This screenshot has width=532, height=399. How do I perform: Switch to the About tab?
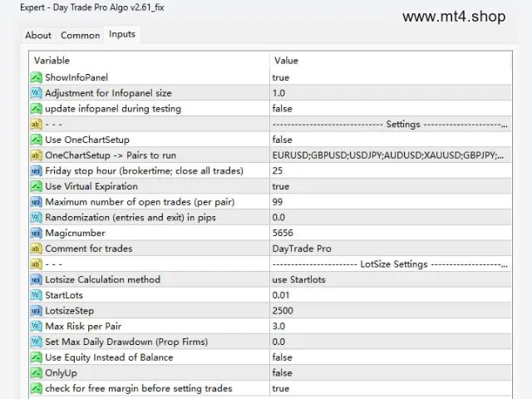38,35
